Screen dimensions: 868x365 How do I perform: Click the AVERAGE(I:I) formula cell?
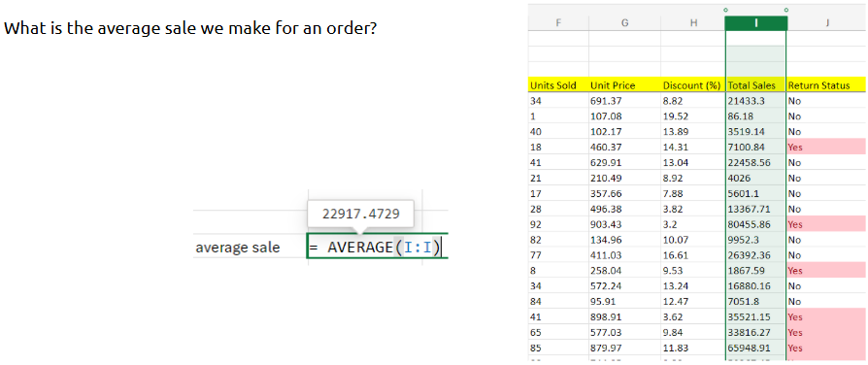pos(377,247)
